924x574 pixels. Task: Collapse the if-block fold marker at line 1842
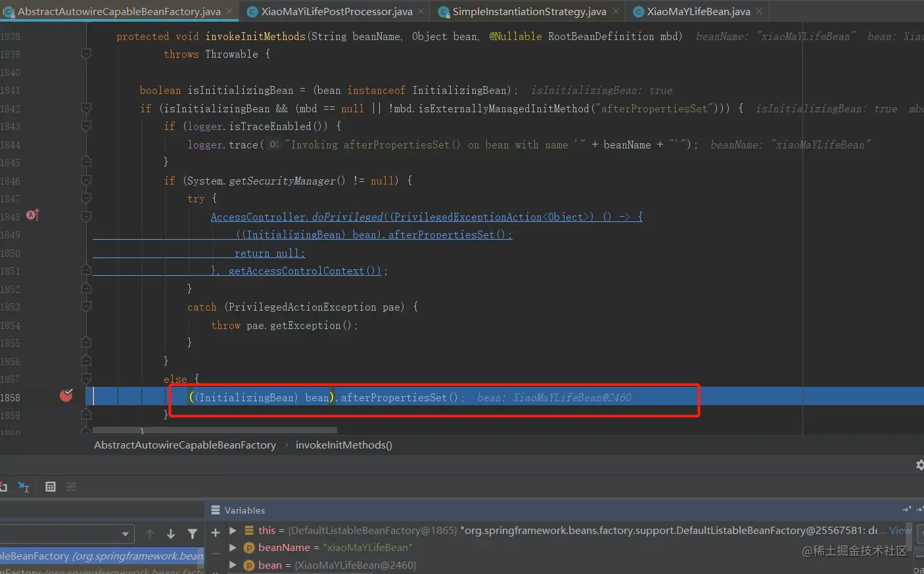(86, 108)
